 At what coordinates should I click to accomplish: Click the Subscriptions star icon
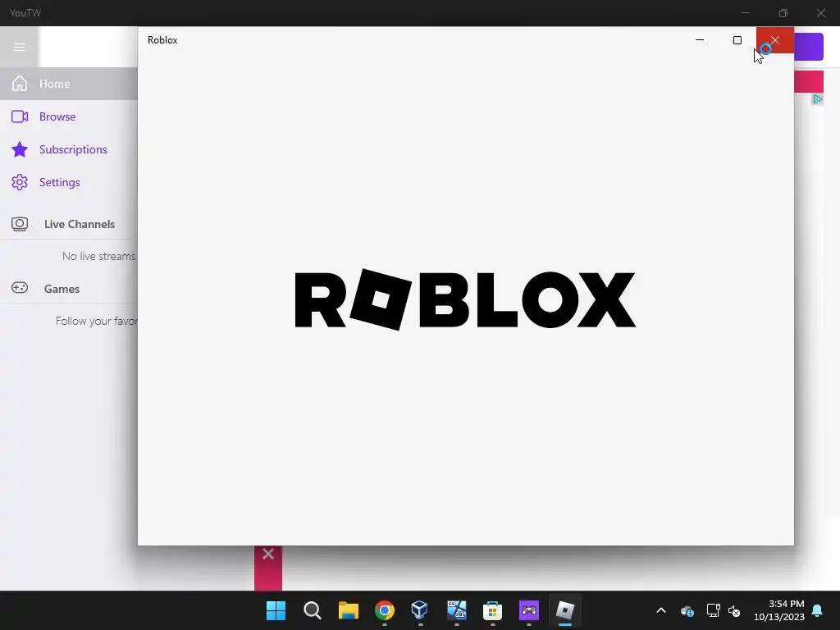tap(20, 149)
